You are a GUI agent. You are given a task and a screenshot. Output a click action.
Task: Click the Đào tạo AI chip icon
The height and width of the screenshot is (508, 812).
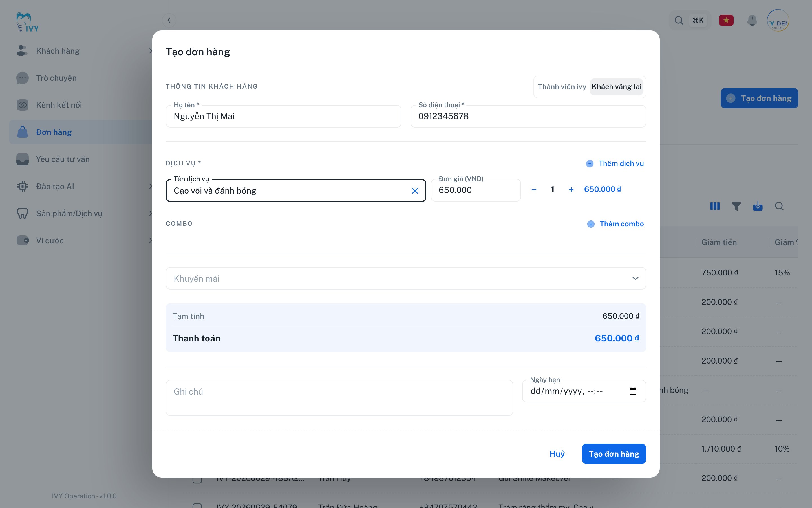(x=22, y=187)
